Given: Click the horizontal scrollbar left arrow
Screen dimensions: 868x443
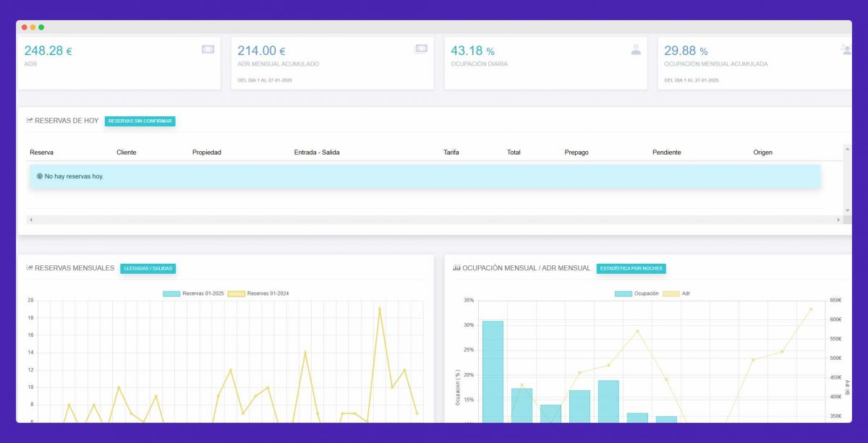Looking at the screenshot, I should point(30,220).
